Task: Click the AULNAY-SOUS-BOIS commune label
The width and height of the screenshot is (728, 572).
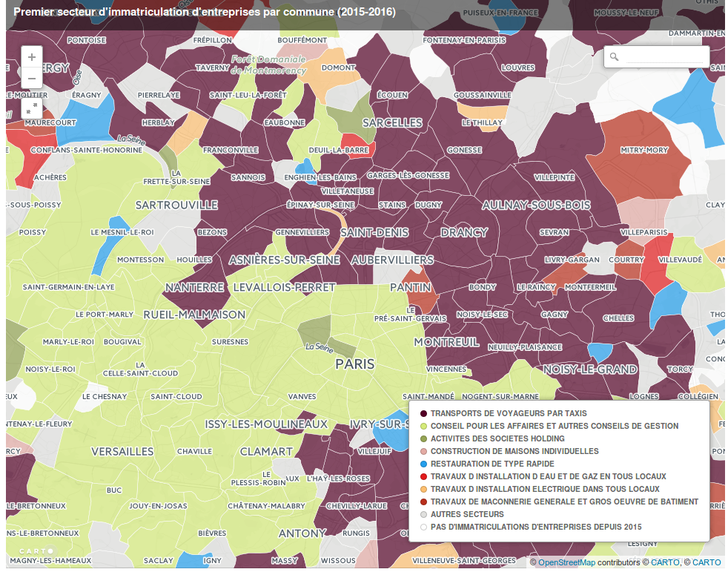Action: (x=536, y=206)
